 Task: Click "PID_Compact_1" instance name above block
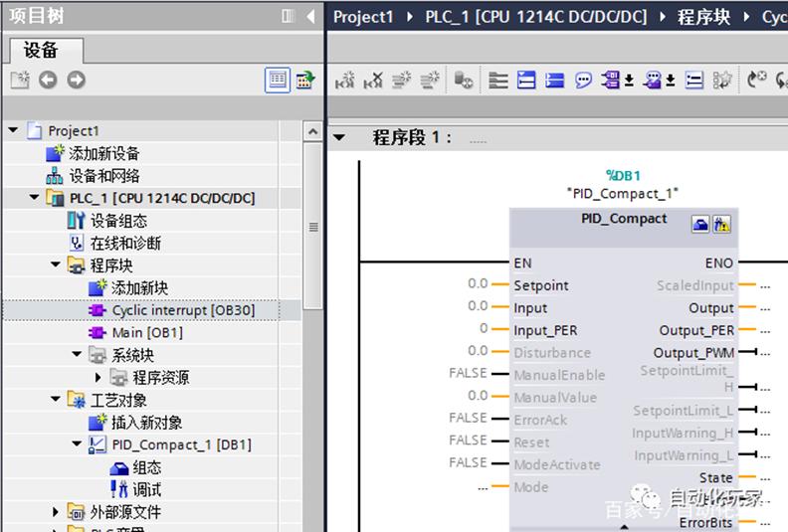(x=623, y=193)
